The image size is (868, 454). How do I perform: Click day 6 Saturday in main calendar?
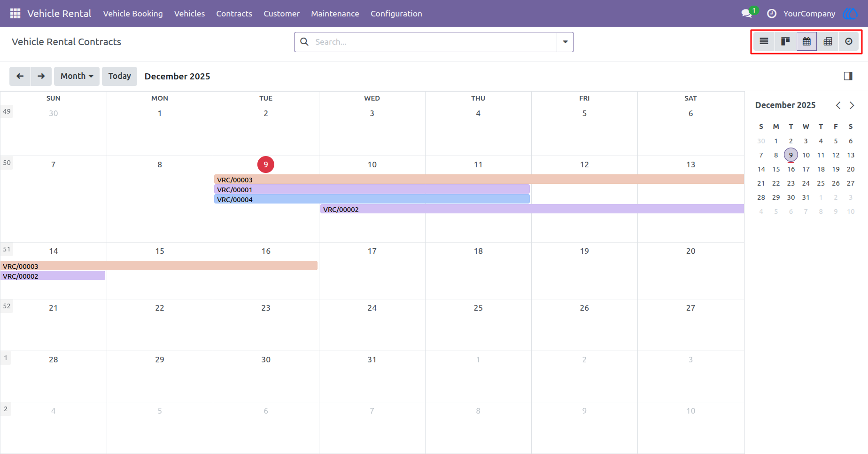[690, 113]
